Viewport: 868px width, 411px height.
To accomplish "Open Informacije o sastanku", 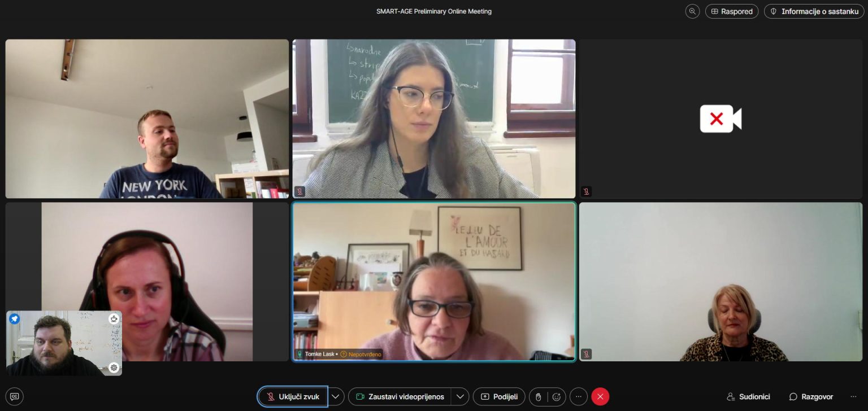I will point(814,11).
